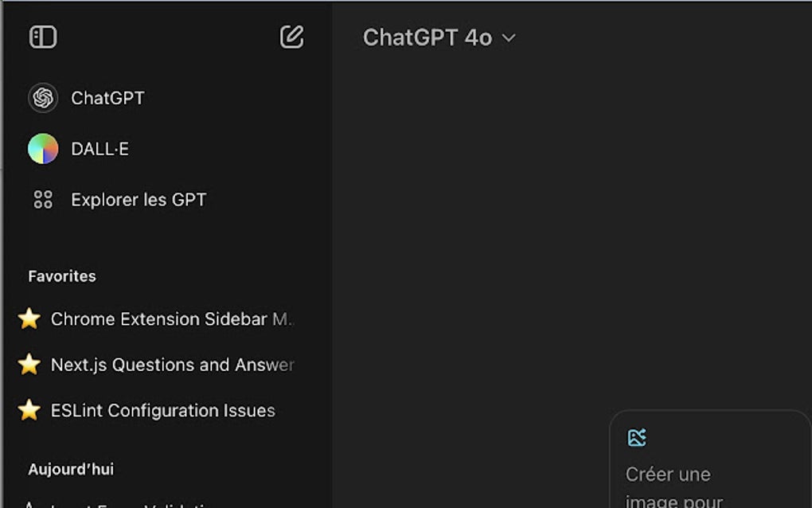
Task: Click the star beside Next.js Questions chat
Action: [29, 365]
